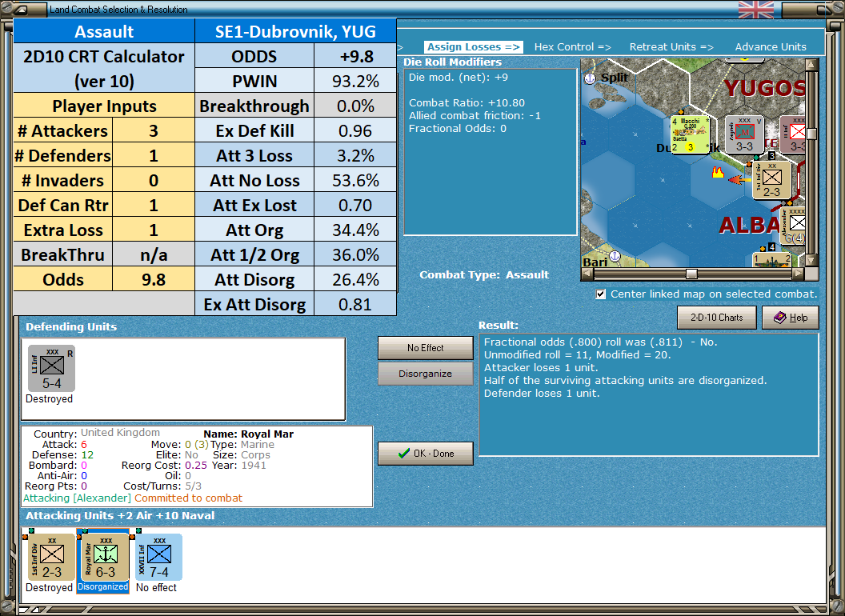Select the 1st Inf Div 2-3 attacking unit
The image size is (845, 616).
click(x=51, y=558)
